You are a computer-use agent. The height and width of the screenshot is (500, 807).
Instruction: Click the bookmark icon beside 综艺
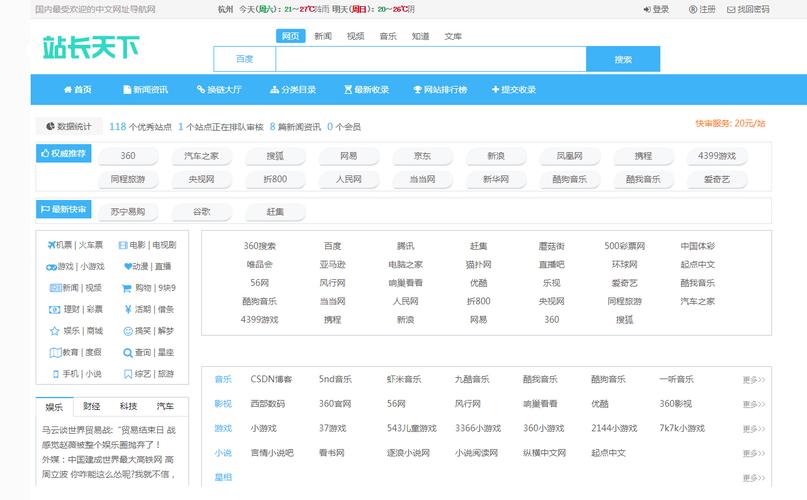click(x=128, y=374)
